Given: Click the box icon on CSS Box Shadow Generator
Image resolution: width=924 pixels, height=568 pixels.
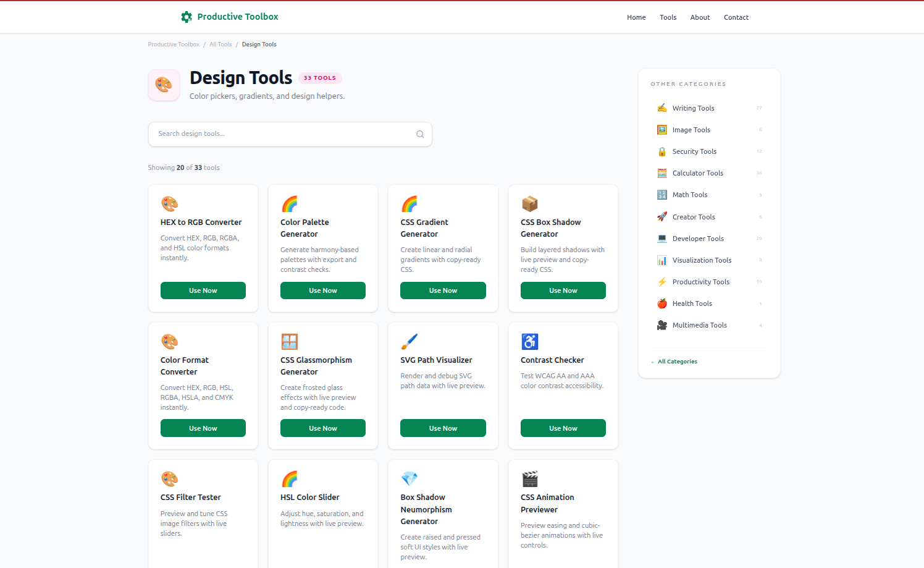Looking at the screenshot, I should [x=530, y=203].
